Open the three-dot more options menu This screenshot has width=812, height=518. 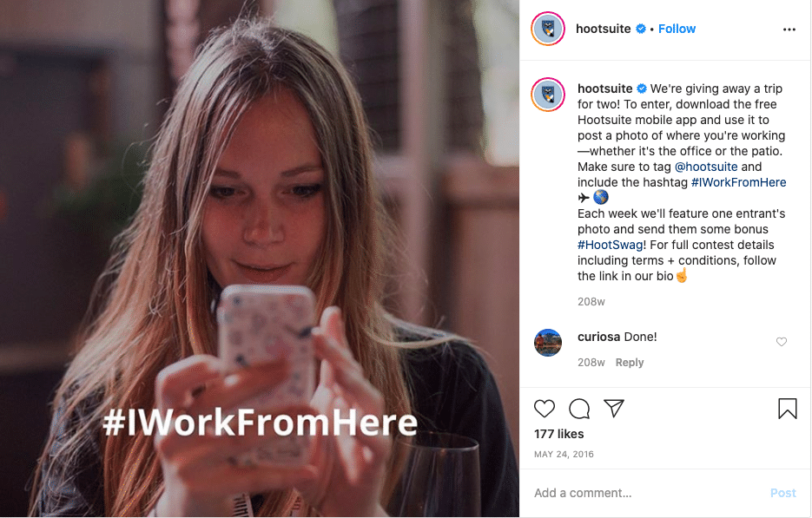(x=789, y=30)
